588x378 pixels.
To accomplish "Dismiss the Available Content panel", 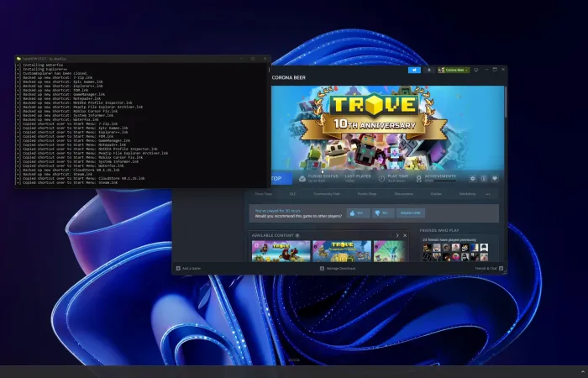I will coord(405,235).
